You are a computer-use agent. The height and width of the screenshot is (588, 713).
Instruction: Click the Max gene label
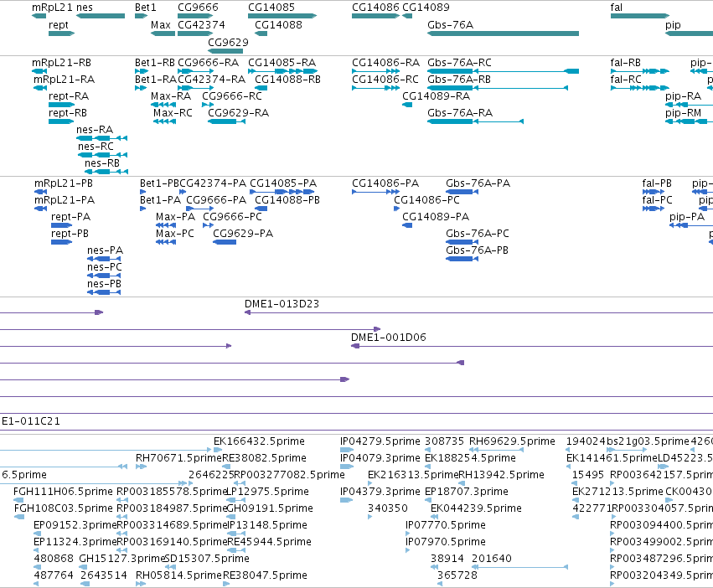pos(161,25)
